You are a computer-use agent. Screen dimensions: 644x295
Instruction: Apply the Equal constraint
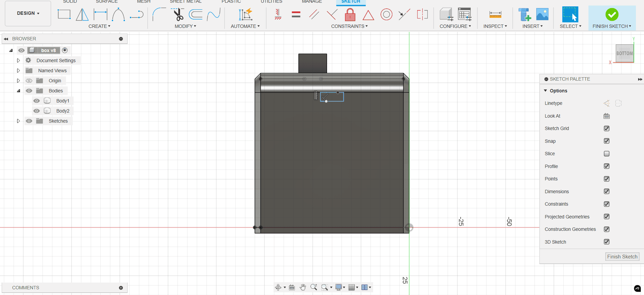[x=296, y=14]
